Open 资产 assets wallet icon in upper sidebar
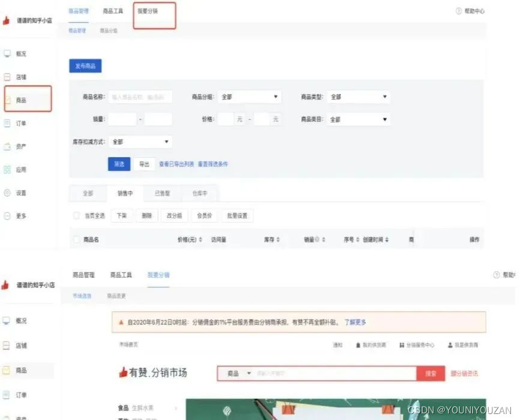The height and width of the screenshot is (420, 520). click(7, 146)
